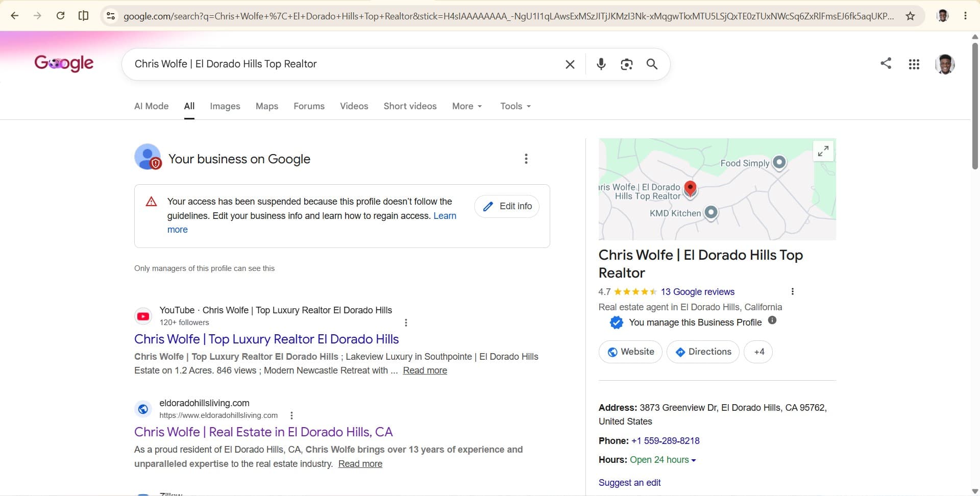Open the Short videos tab

click(x=410, y=106)
